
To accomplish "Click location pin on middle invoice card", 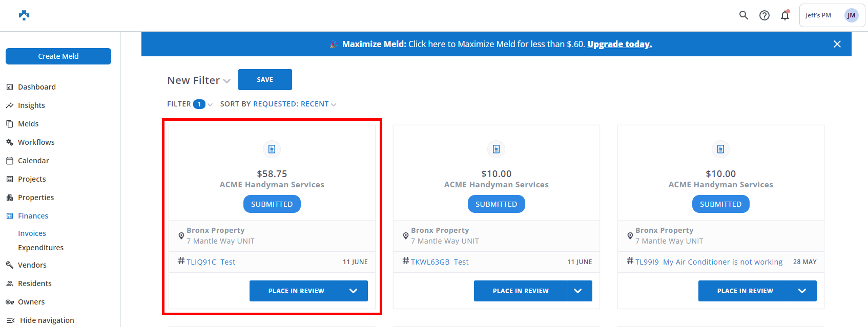I will pos(405,236).
